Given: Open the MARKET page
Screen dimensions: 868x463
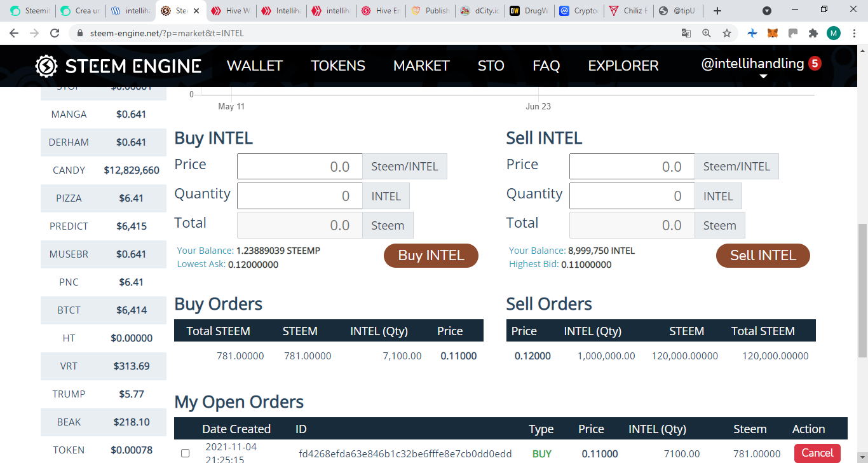Looking at the screenshot, I should click(x=421, y=66).
